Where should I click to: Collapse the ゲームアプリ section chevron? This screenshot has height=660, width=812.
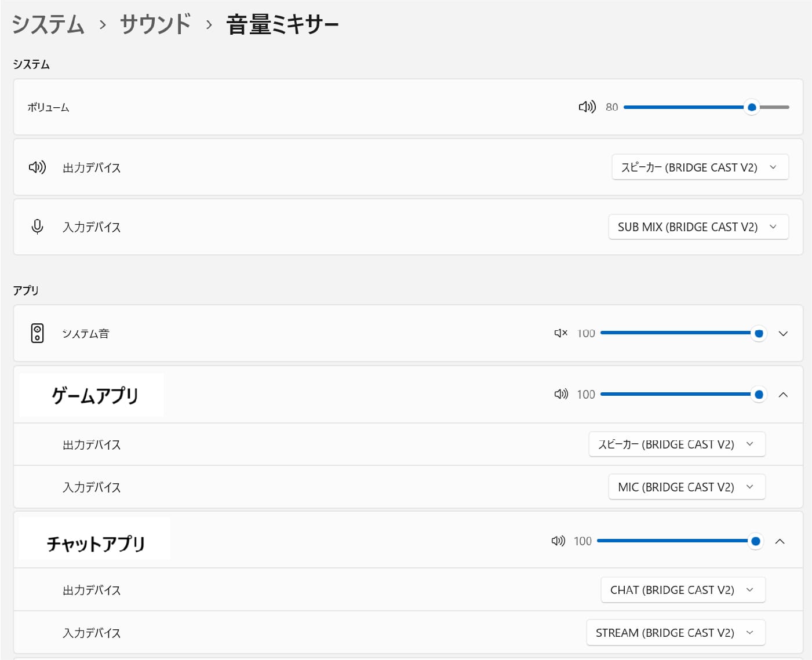coord(783,394)
